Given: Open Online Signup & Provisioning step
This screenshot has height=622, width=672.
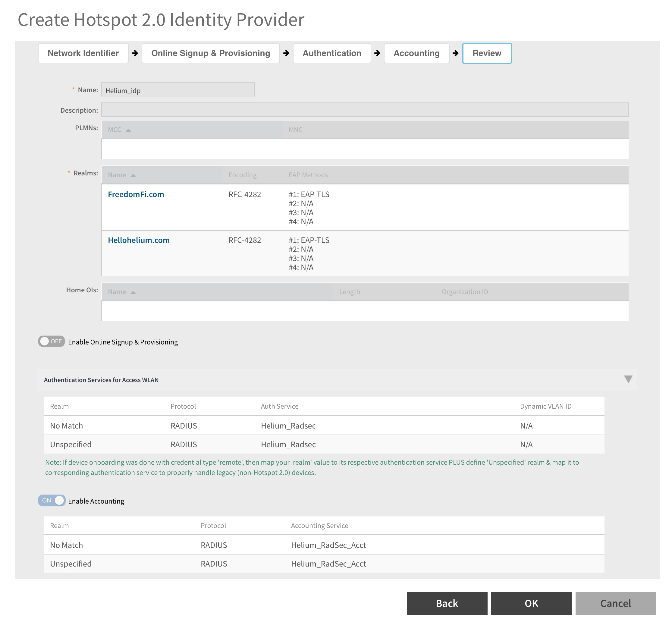Looking at the screenshot, I should click(x=211, y=53).
